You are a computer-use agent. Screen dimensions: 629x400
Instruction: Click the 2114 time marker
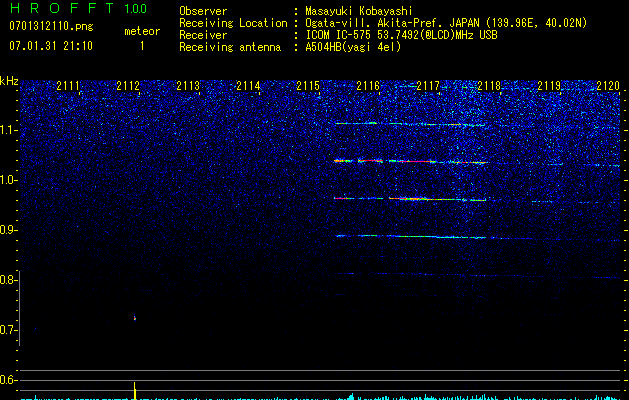click(248, 85)
